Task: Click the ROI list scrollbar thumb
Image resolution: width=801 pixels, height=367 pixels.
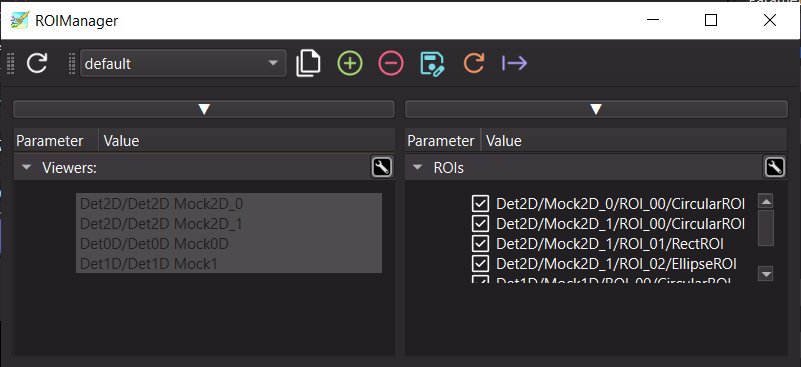Action: pos(766,228)
